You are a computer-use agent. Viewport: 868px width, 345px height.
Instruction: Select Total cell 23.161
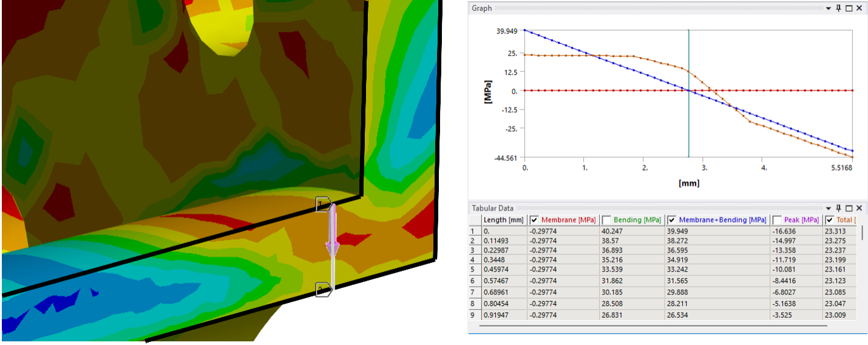pyautogui.click(x=840, y=269)
